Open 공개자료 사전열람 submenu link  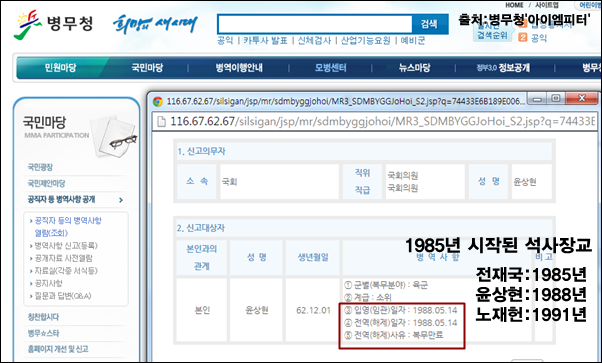click(x=63, y=258)
